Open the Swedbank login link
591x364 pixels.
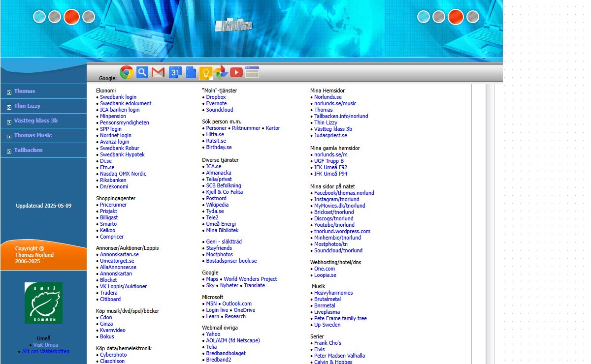[x=118, y=97]
